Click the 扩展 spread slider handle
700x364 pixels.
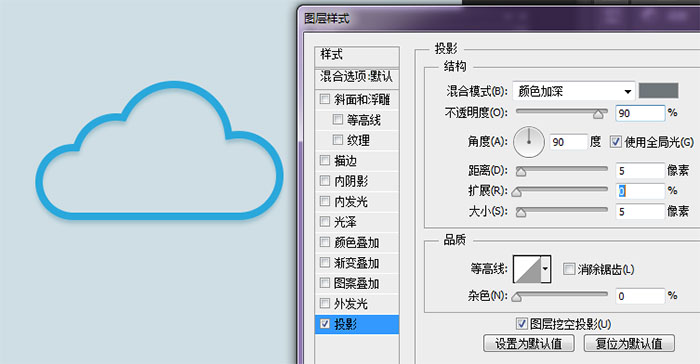517,193
